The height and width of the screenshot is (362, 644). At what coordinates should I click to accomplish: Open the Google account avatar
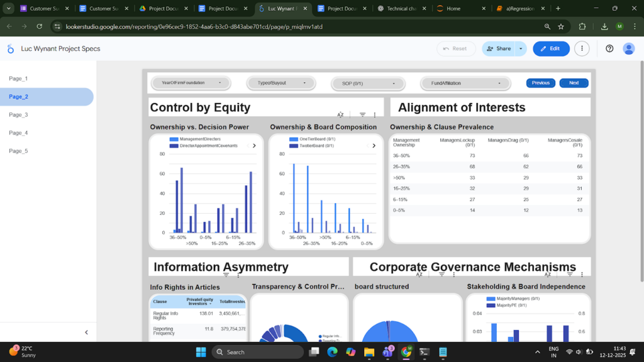click(x=628, y=48)
